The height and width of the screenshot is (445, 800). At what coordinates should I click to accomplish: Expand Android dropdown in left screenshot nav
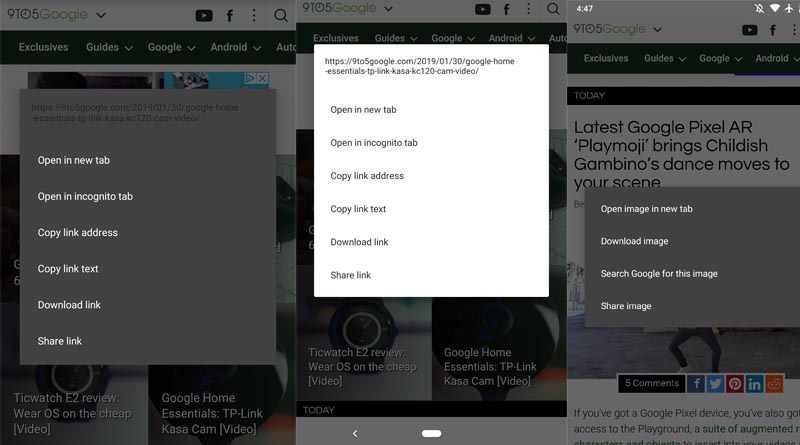click(236, 47)
